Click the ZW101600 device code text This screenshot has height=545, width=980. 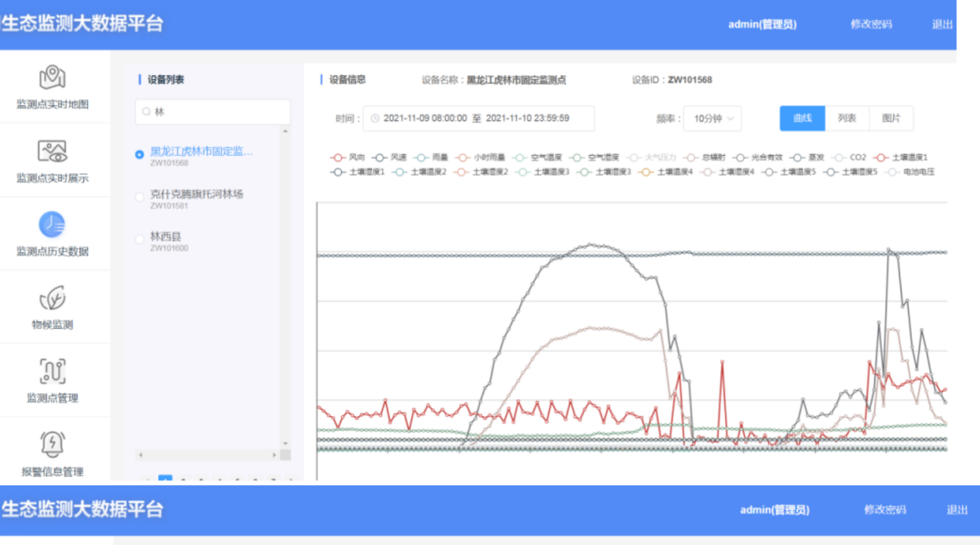tap(169, 248)
